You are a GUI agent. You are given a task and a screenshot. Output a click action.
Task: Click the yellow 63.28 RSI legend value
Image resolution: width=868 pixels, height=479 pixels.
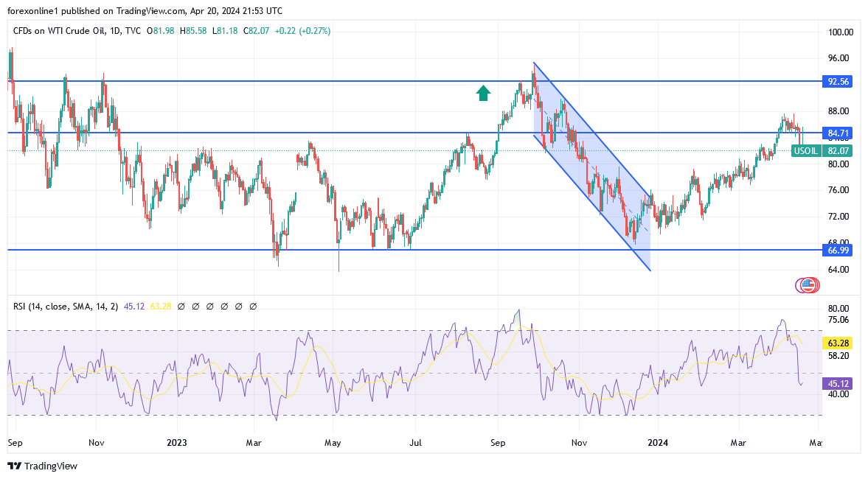[x=161, y=307]
